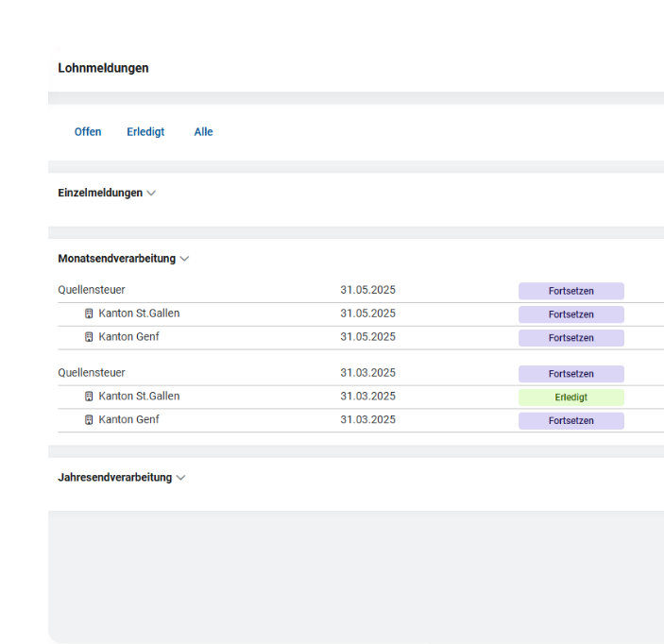Select Kanton Genf label in March group

128,419
